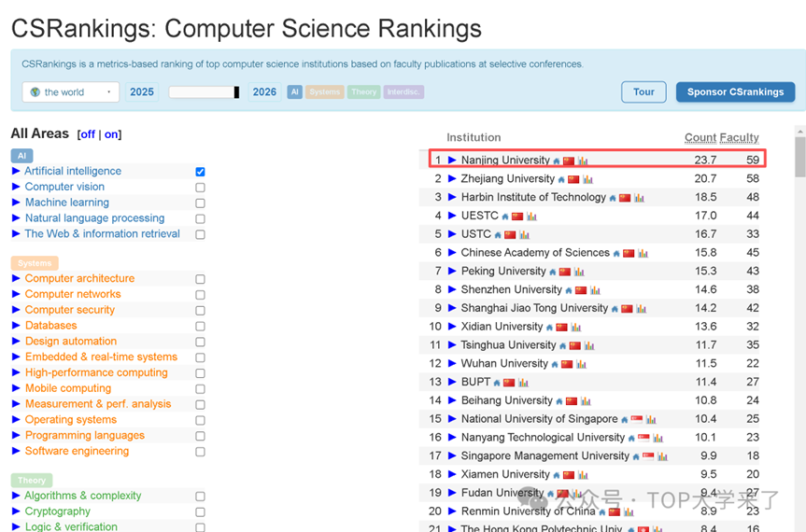Expand Xiamen University faculty arrow
Screen dimensions: 806x532
click(x=452, y=474)
